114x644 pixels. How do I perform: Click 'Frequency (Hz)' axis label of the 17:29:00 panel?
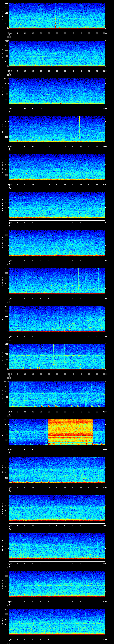pyautogui.click(x=3, y=16)
